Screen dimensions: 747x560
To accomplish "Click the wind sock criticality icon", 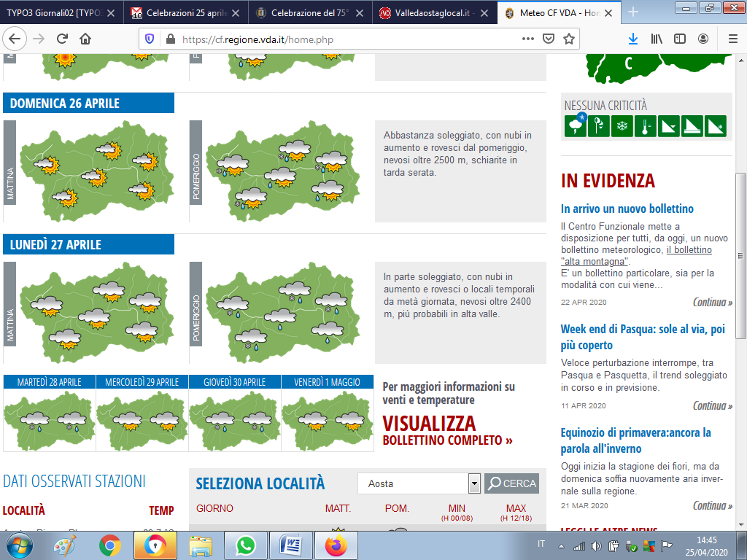I will (599, 126).
